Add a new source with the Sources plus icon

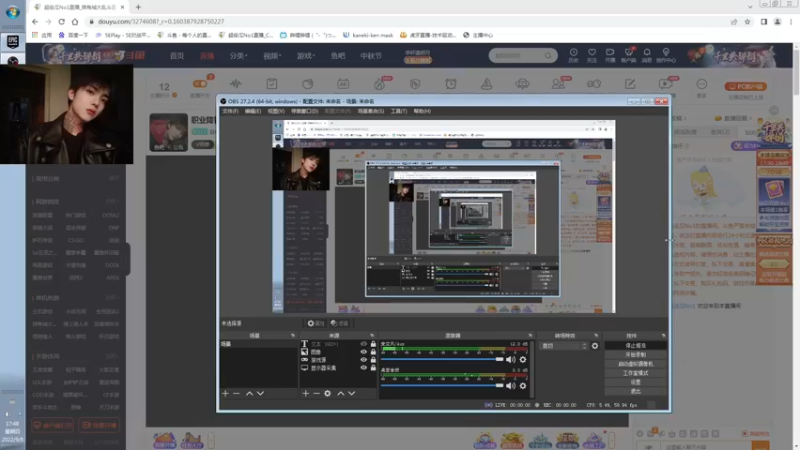coord(305,393)
